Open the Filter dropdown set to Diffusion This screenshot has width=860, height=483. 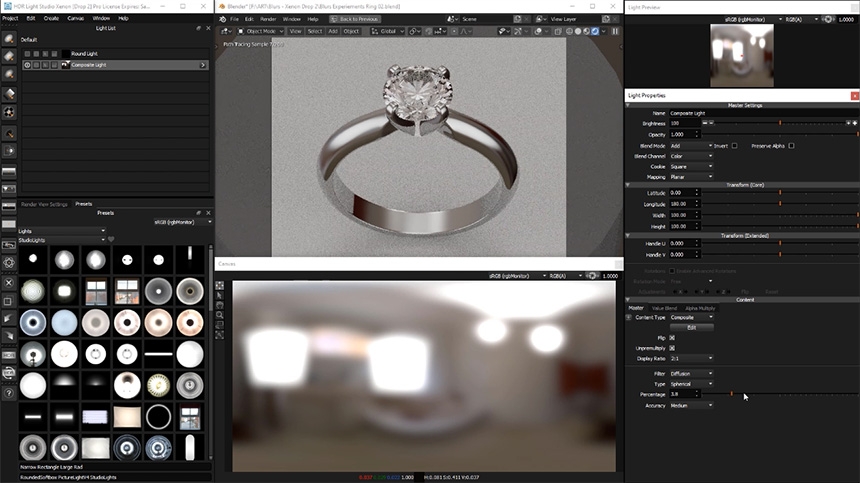coord(691,373)
